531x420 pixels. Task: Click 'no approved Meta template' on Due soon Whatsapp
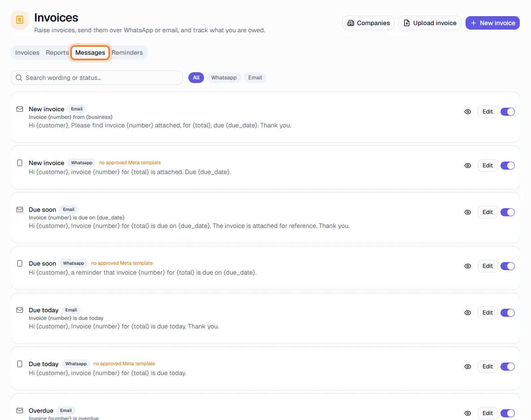122,263
